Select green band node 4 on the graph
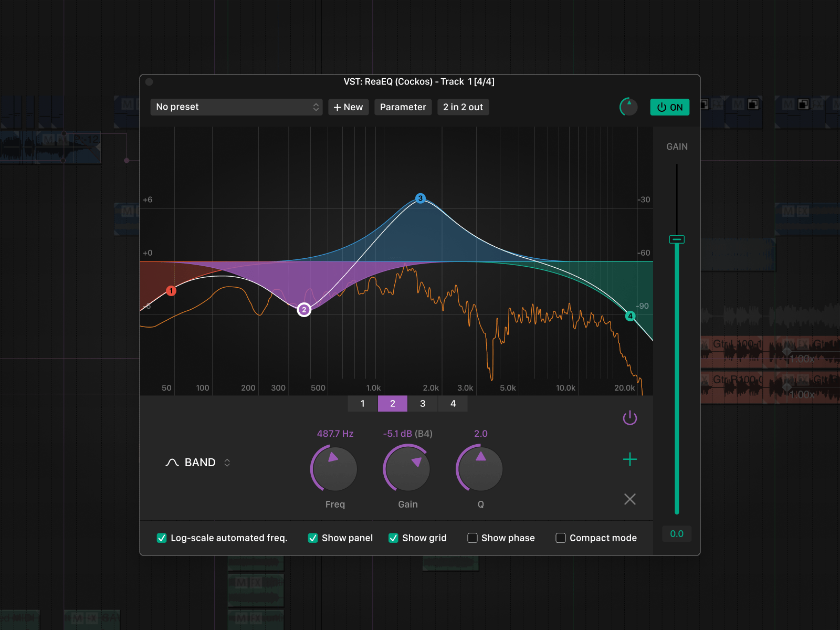 click(630, 316)
